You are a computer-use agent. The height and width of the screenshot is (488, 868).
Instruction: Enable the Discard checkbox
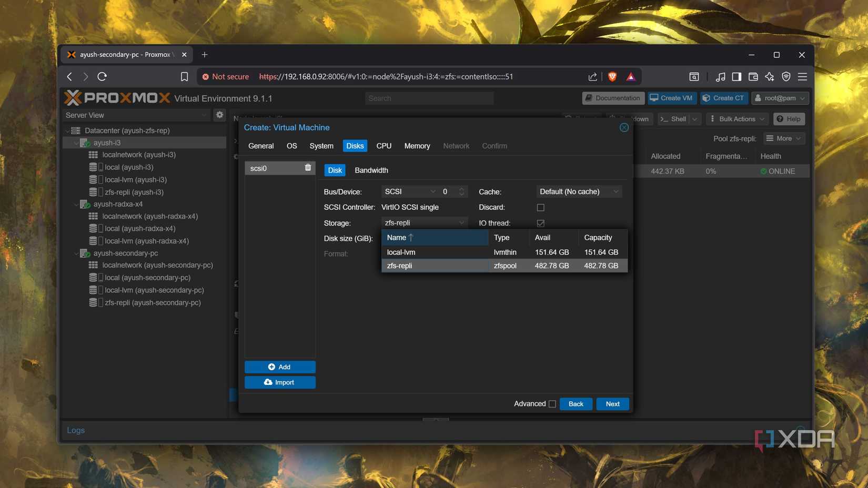[x=540, y=207]
